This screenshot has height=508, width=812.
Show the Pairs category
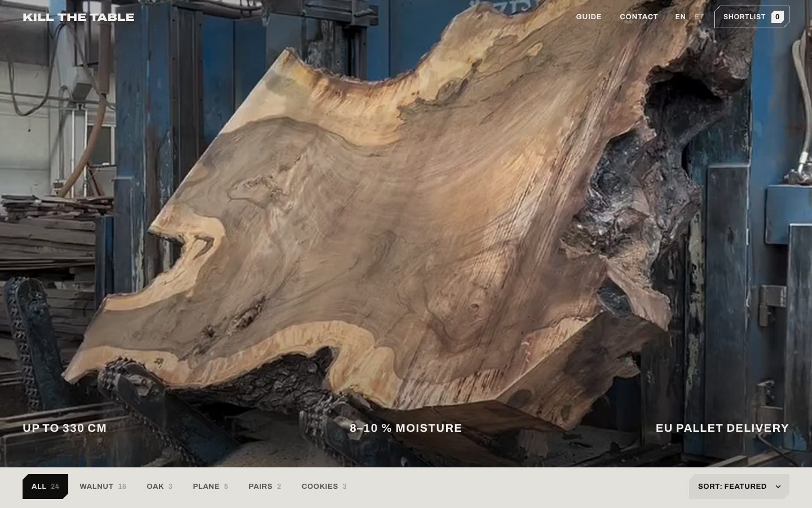(265, 487)
